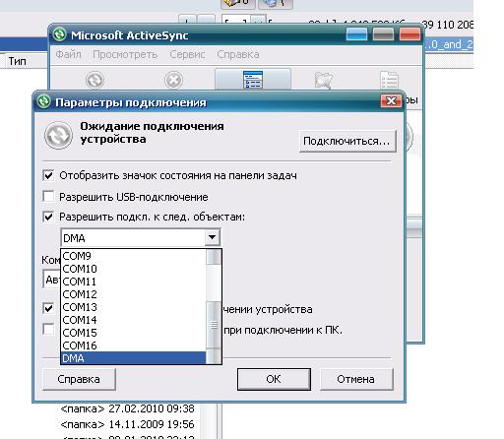Open the Файл menu

tap(68, 54)
